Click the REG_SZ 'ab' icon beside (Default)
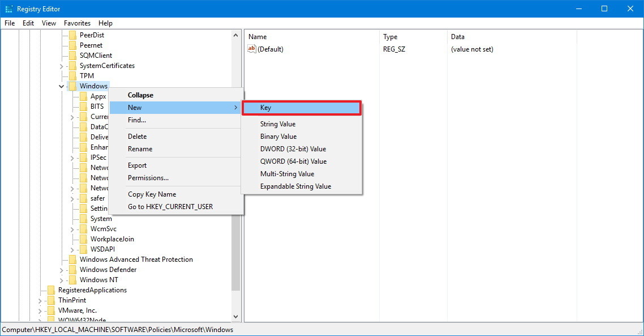 251,49
